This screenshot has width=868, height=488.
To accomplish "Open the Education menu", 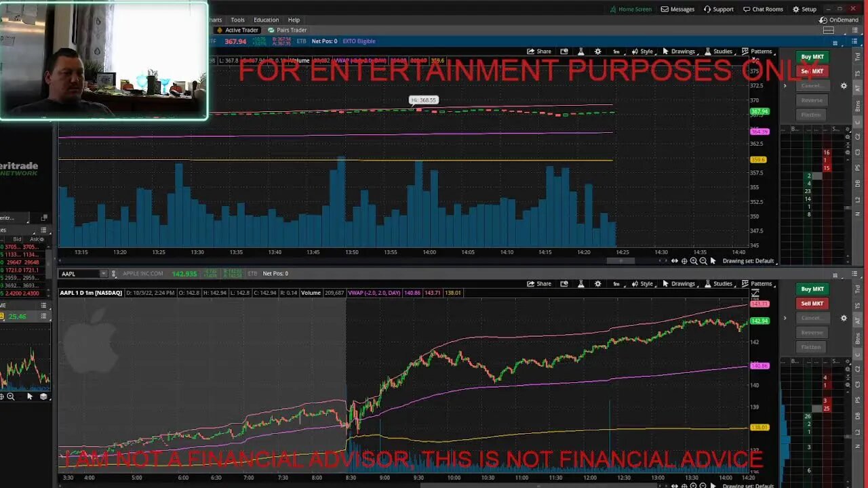I will [x=266, y=20].
